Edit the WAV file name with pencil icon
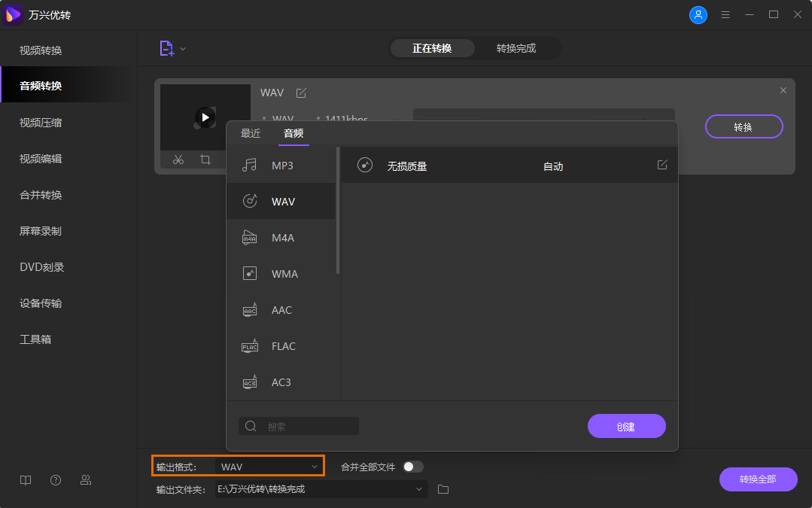The width and height of the screenshot is (812, 508). [x=300, y=93]
